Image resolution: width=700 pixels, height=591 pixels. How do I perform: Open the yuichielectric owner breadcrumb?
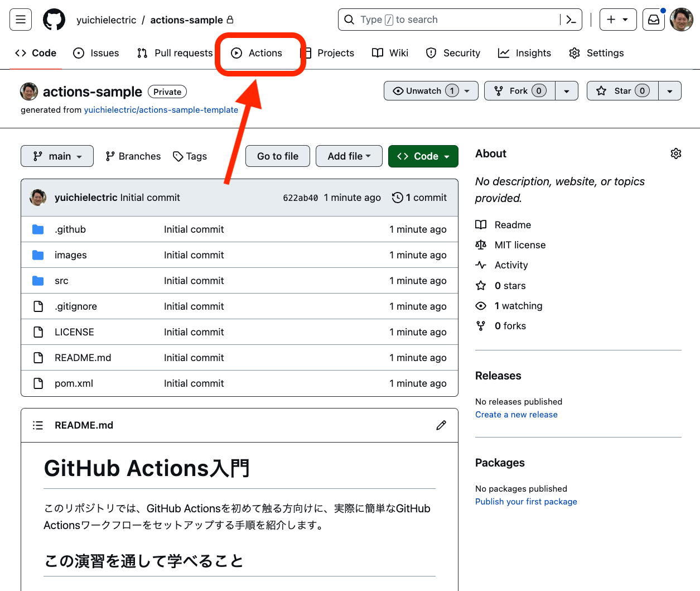107,20
